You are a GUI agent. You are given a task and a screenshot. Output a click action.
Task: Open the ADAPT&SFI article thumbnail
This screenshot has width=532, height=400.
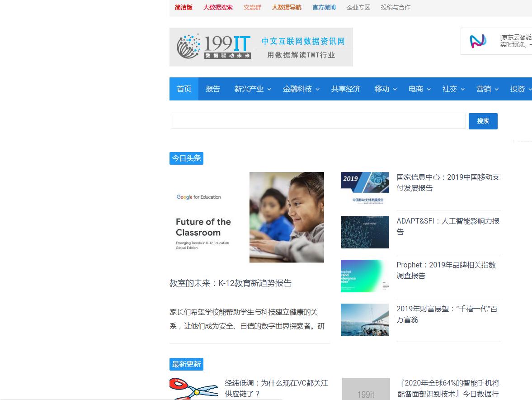click(365, 232)
